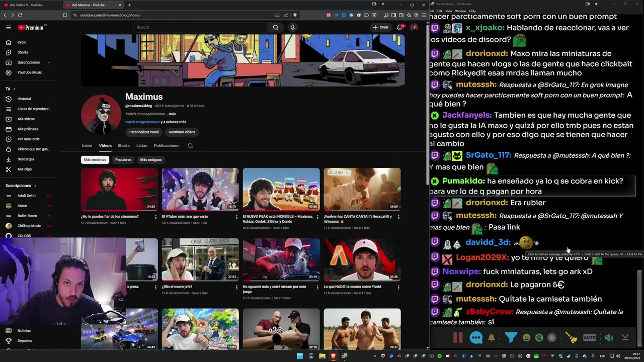This screenshot has width=644, height=362.
Task: Go back in browser history
Action: coord(6,15)
